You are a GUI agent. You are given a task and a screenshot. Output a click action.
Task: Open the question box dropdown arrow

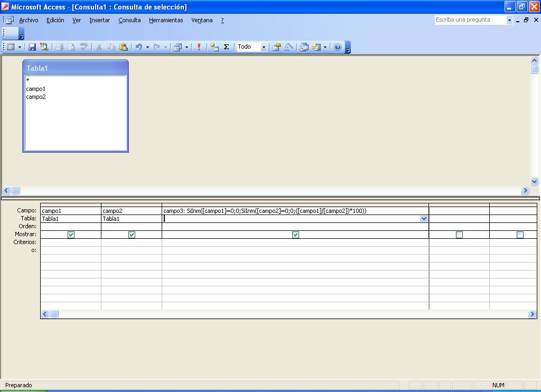(x=509, y=20)
